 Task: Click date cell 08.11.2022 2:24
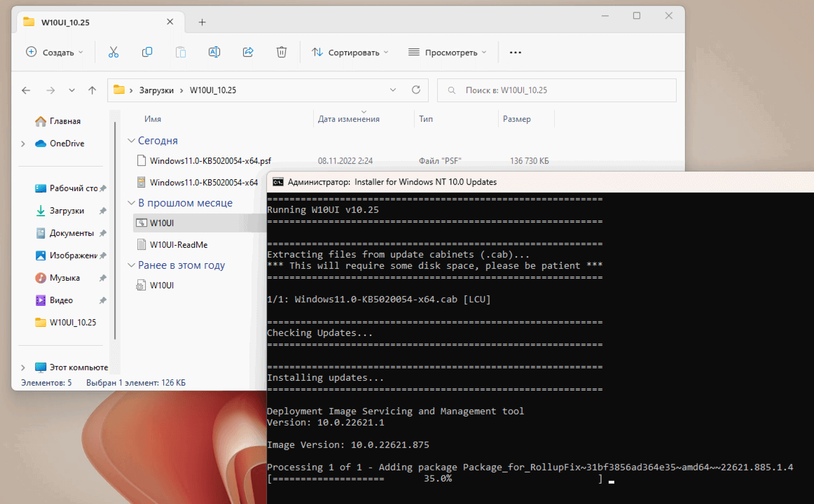click(x=345, y=161)
